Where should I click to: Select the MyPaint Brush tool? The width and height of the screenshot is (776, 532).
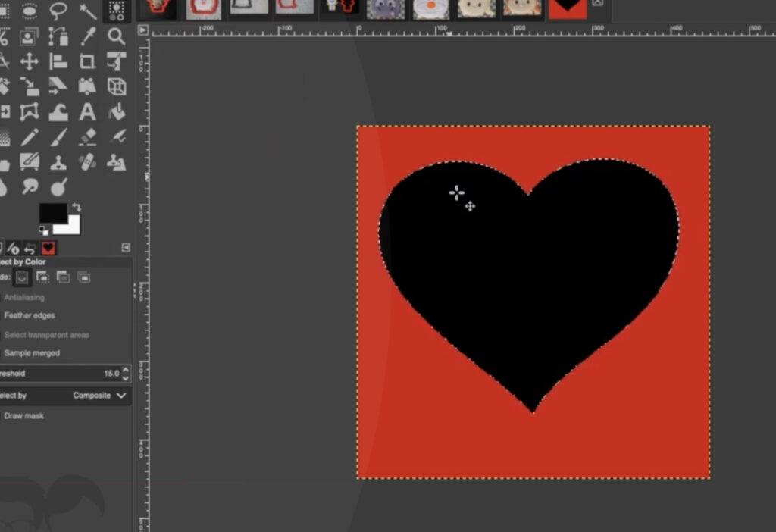pos(30,162)
